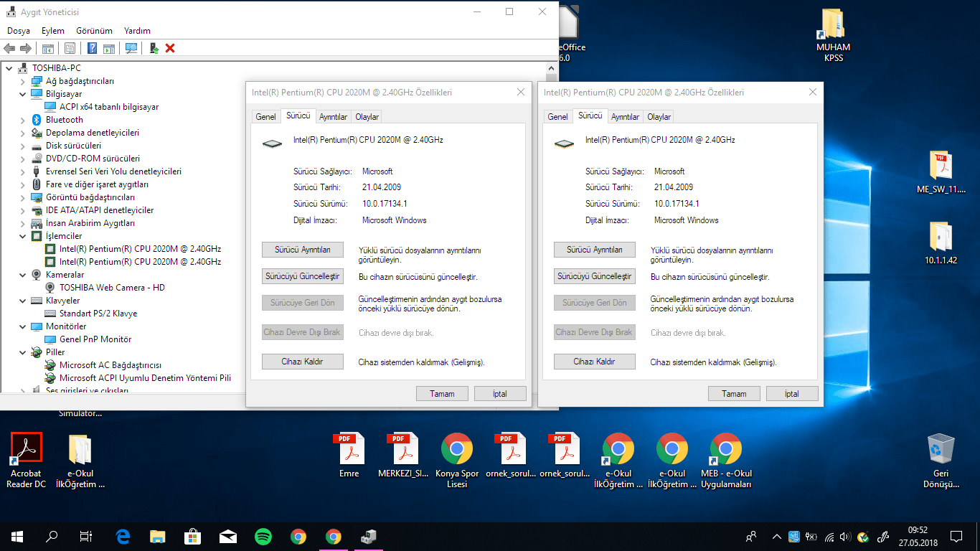Open the Eylem menu
Image resolution: width=980 pixels, height=551 pixels.
tap(53, 31)
